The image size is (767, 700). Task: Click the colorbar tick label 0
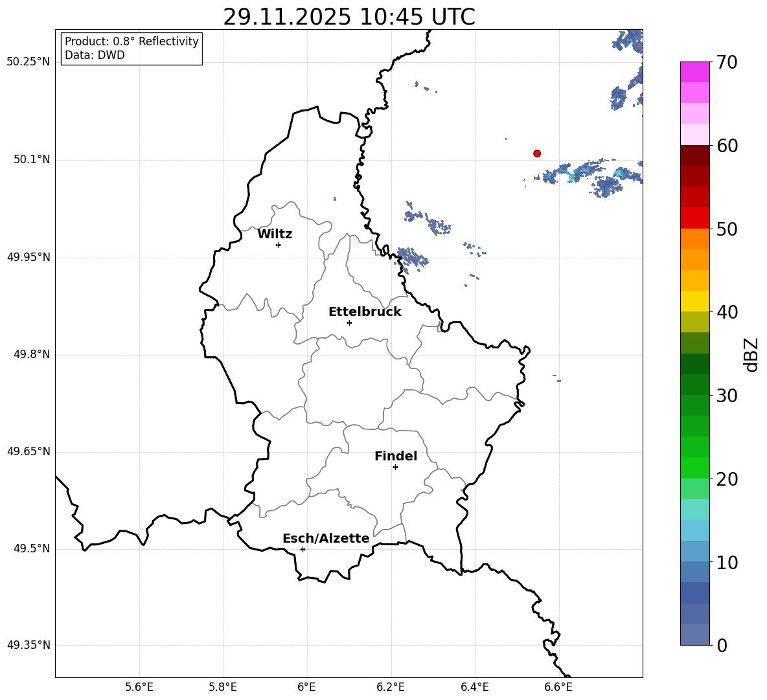[x=722, y=645]
